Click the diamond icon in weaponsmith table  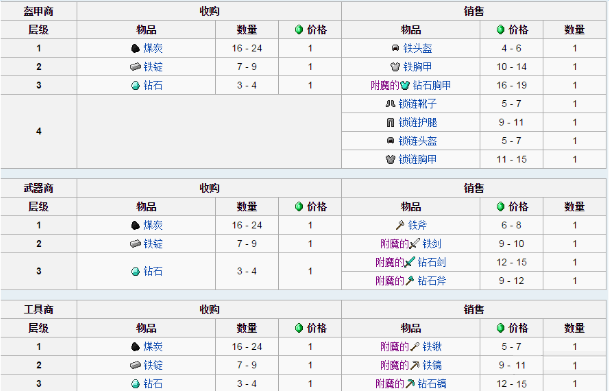(136, 271)
